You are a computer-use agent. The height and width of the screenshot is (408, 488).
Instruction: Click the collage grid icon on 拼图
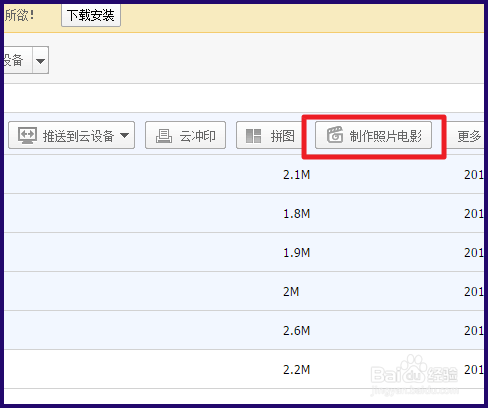coord(253,136)
